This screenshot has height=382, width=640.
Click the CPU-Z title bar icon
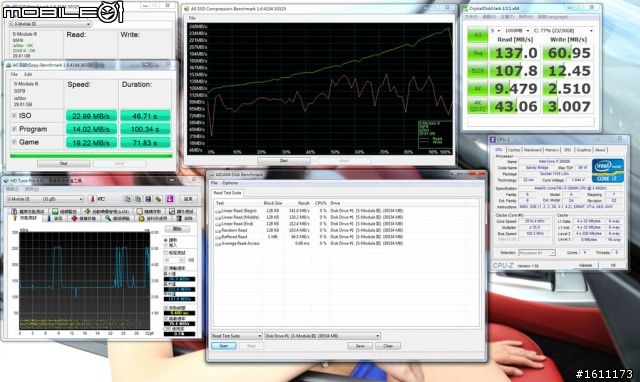493,140
